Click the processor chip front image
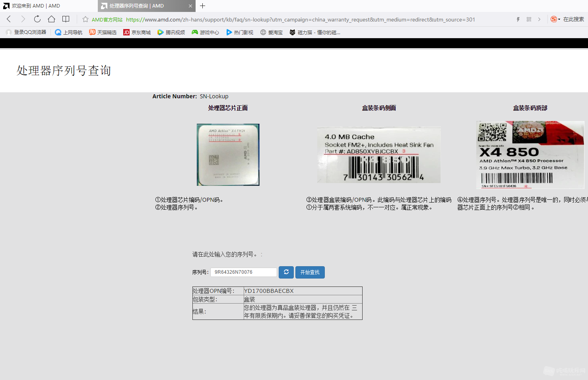The image size is (588, 380). [228, 155]
